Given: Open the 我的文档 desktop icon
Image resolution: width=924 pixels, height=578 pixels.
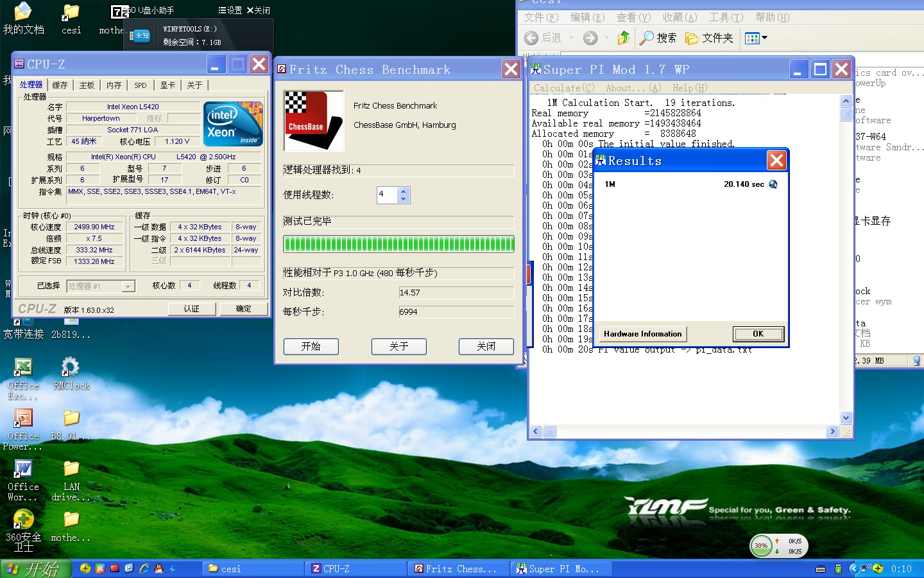Looking at the screenshot, I should coord(23,18).
